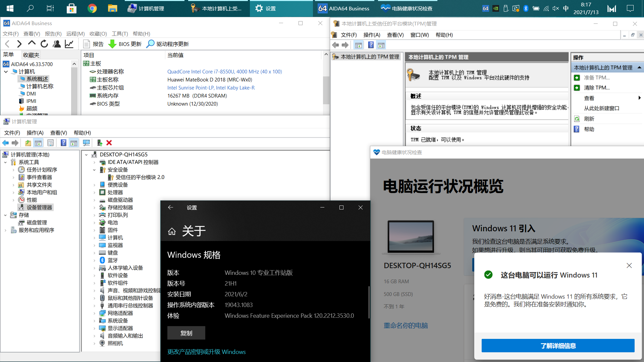Switch to the 收藏夹 tab in AIDA64

coord(31,55)
